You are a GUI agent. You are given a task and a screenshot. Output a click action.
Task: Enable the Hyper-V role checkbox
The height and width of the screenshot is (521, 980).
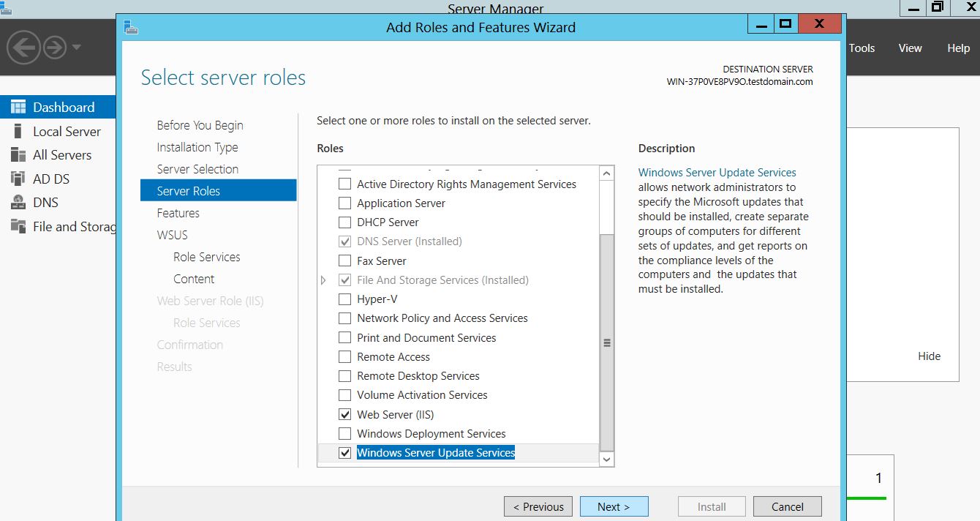tap(345, 299)
